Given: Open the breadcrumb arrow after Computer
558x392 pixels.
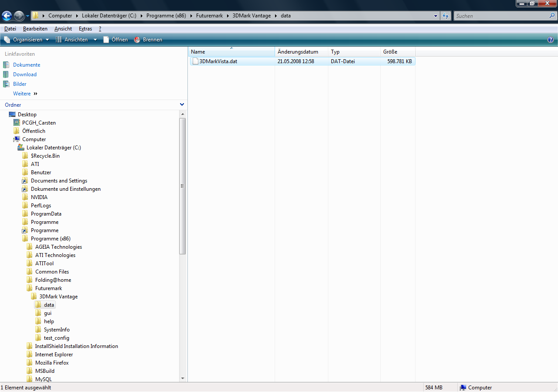Looking at the screenshot, I should click(77, 16).
